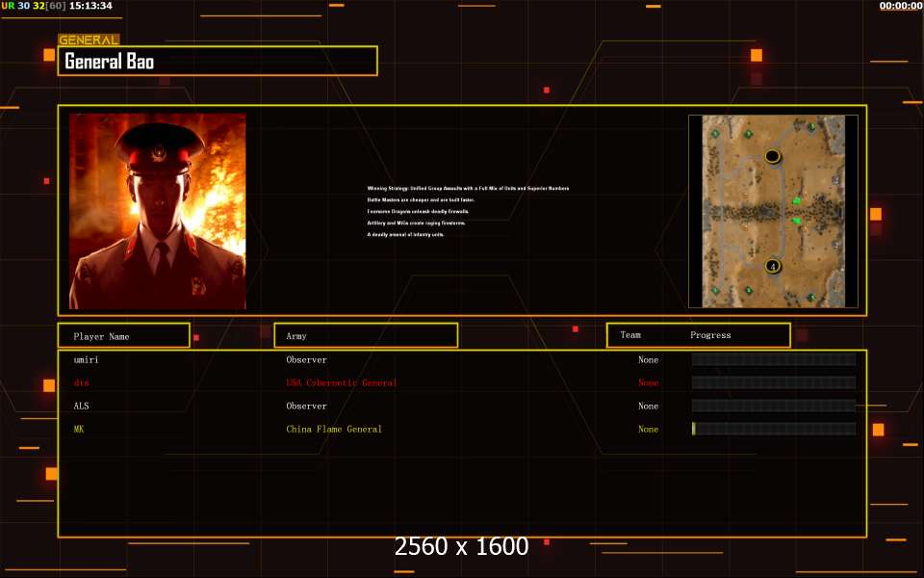Click 'China Flame General' army entry
Image resolution: width=924 pixels, height=578 pixels.
(334, 429)
